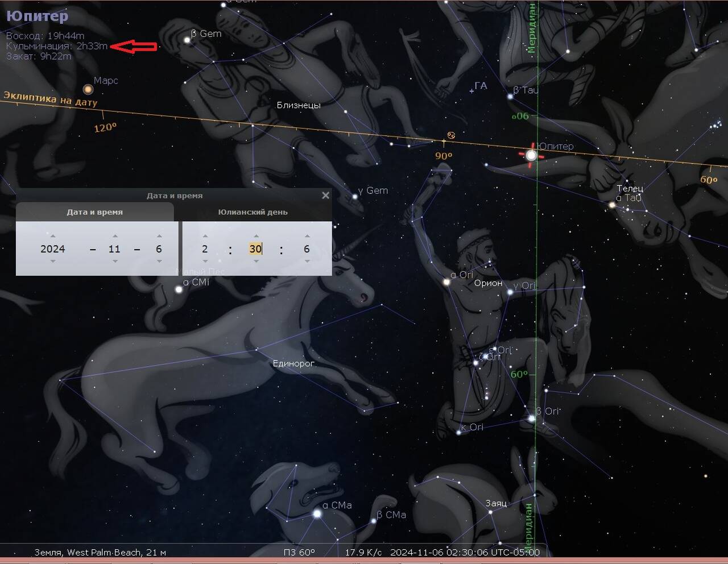Select the Date and time tab
The height and width of the screenshot is (564, 728).
(95, 212)
